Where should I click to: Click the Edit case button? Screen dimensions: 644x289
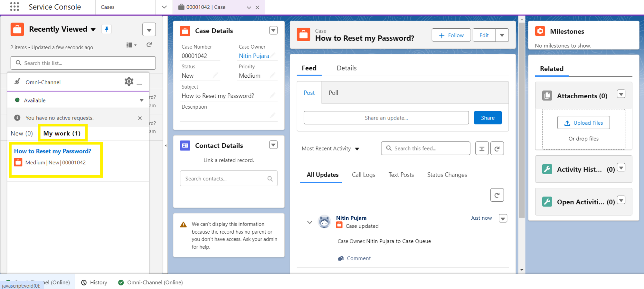tap(484, 35)
